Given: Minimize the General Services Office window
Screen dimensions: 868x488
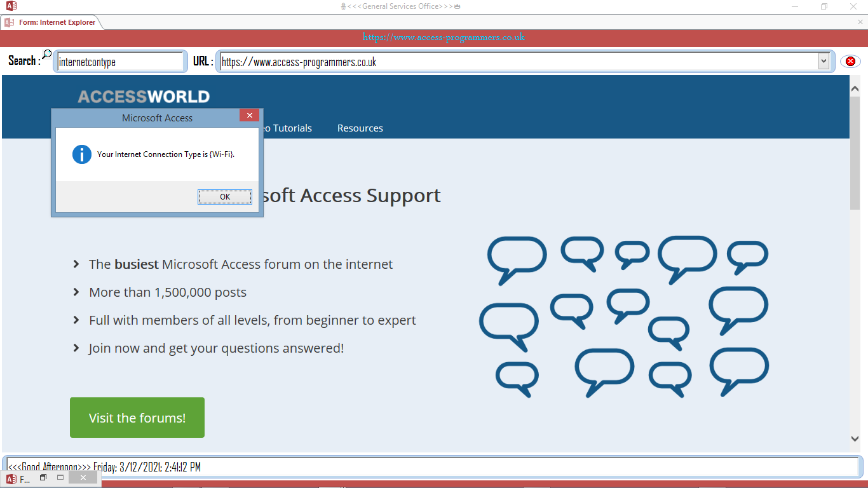Looking at the screenshot, I should pyautogui.click(x=795, y=6).
